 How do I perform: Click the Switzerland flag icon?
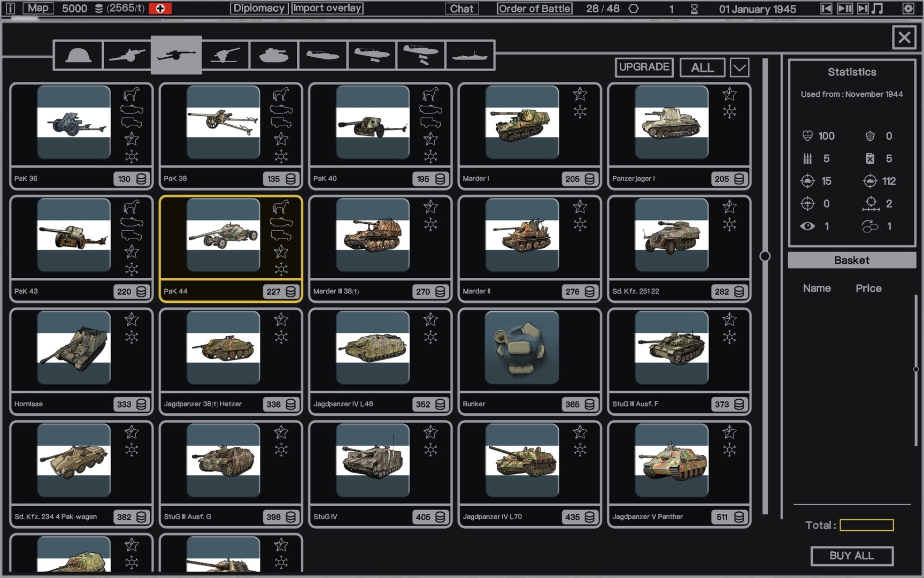160,9
